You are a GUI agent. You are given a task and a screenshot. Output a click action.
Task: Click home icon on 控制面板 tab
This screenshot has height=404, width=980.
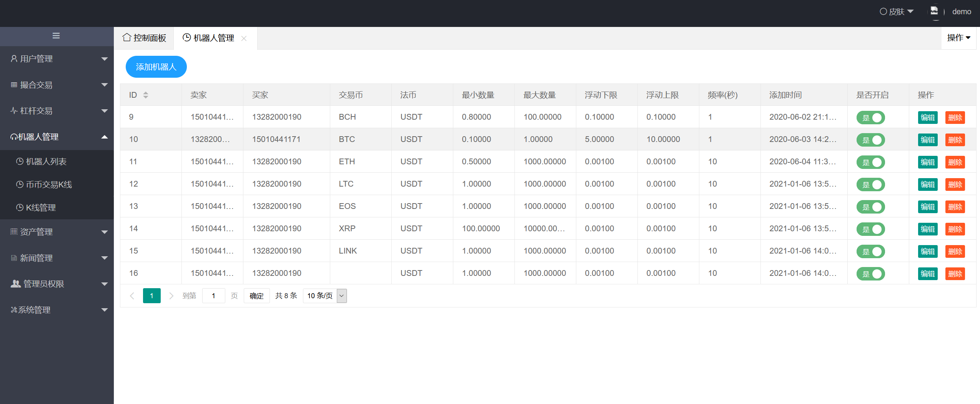point(127,37)
